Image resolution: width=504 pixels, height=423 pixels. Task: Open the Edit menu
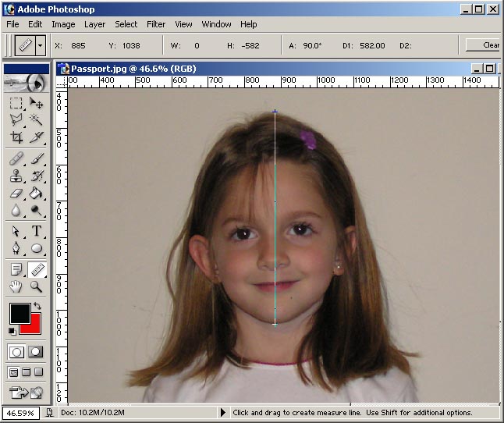(x=35, y=24)
